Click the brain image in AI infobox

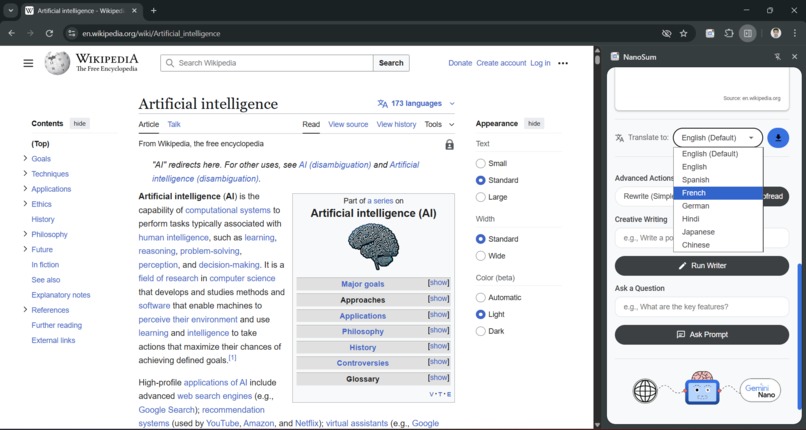[x=373, y=246]
